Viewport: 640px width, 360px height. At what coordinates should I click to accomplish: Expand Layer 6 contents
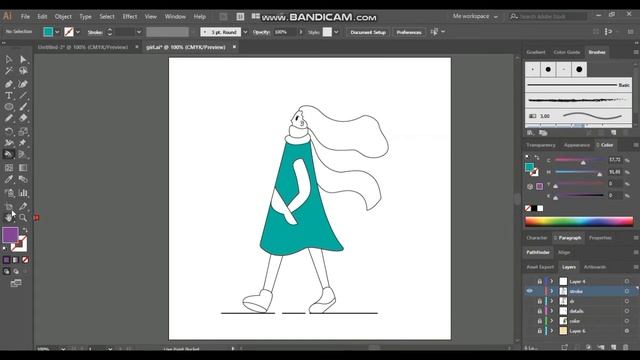click(551, 331)
